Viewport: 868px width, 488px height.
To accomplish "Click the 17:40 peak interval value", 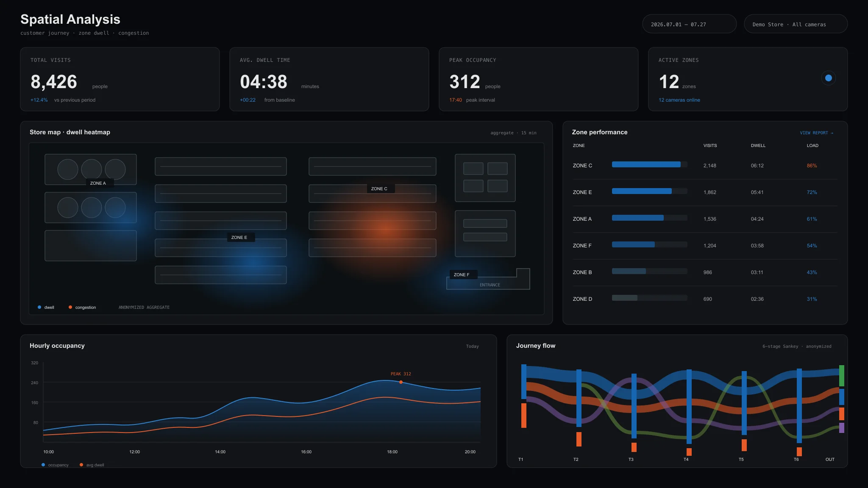I will point(456,100).
